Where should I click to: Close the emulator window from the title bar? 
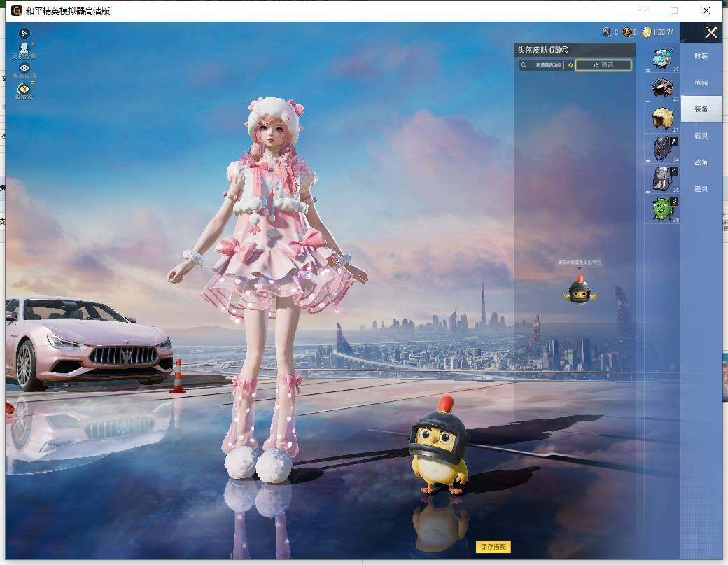706,11
